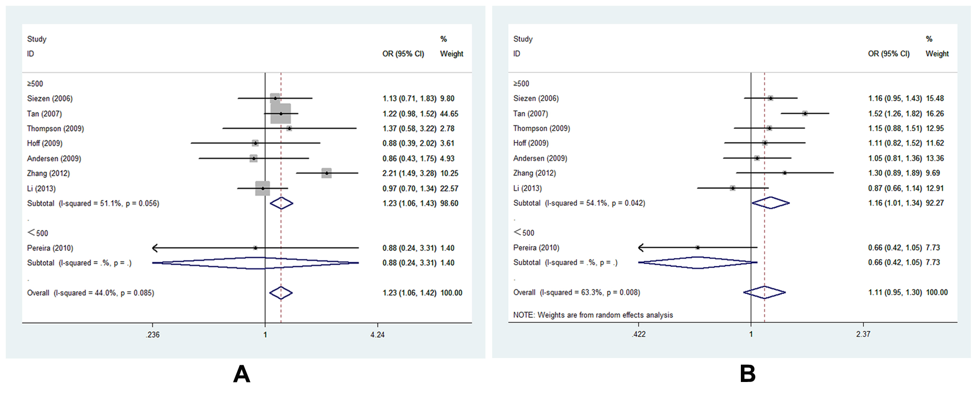
Task: Click the .422 axis tick label in panel B
Action: pyautogui.click(x=639, y=334)
